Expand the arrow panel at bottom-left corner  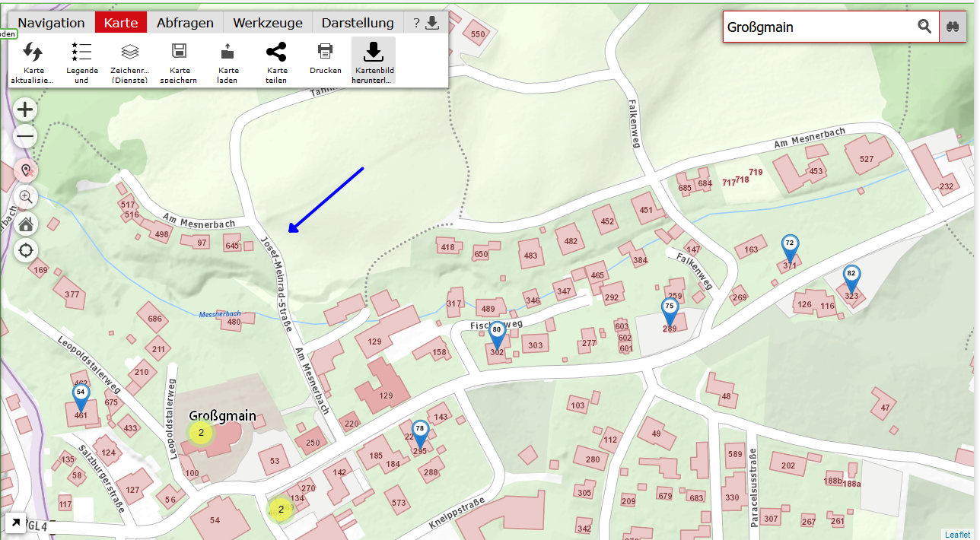coord(15,523)
